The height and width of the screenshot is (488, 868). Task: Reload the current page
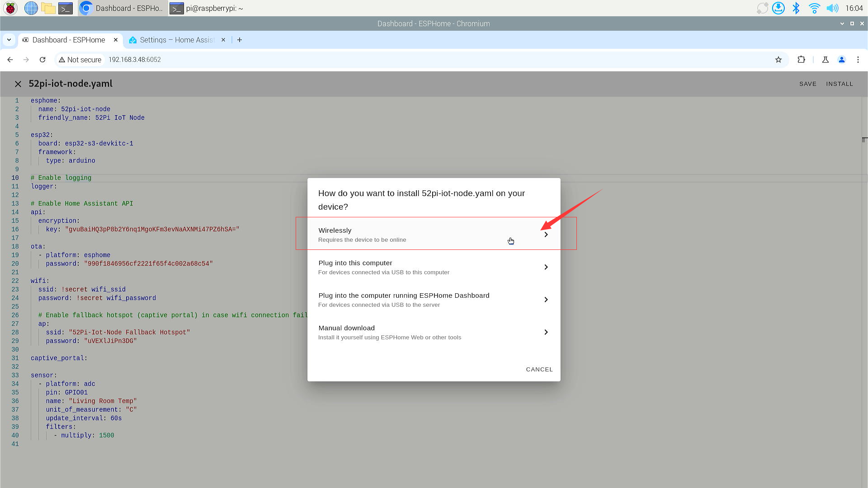click(42, 60)
